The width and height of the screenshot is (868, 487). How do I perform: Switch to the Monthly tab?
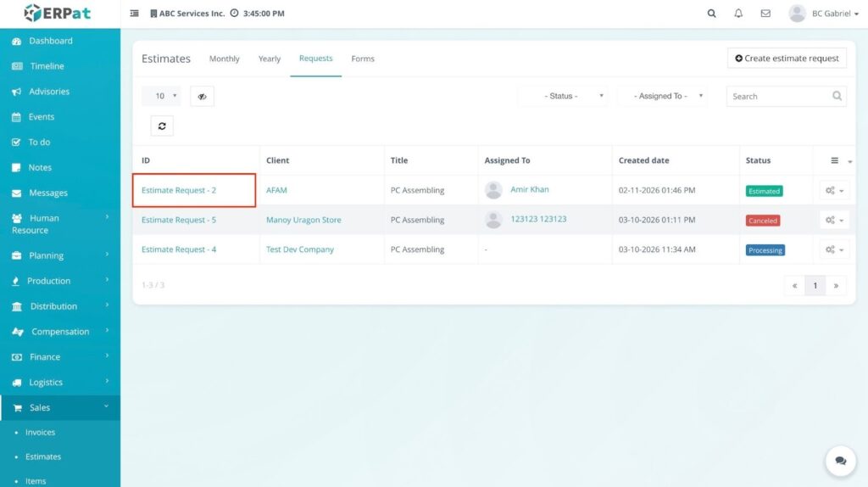[225, 59]
